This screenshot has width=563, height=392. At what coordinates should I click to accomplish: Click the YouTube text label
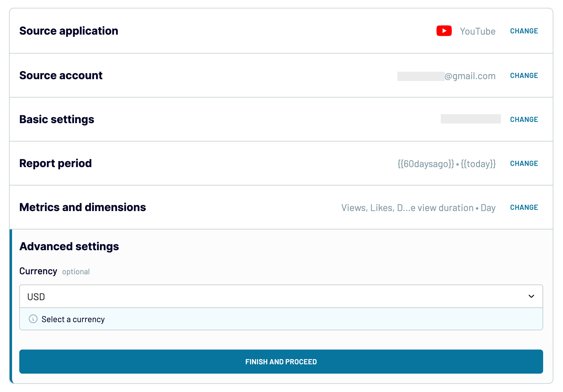pos(477,31)
